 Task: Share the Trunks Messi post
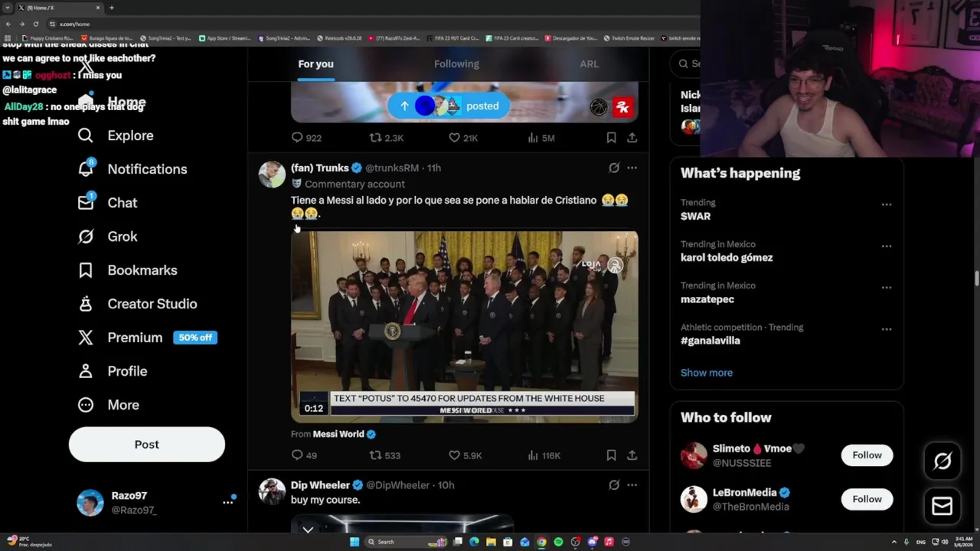coord(632,455)
